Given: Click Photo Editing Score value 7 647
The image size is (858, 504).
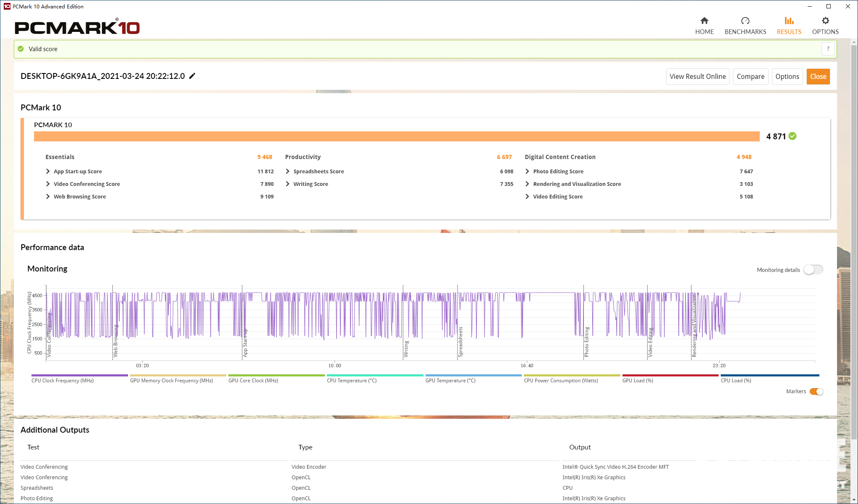Looking at the screenshot, I should pyautogui.click(x=746, y=171).
